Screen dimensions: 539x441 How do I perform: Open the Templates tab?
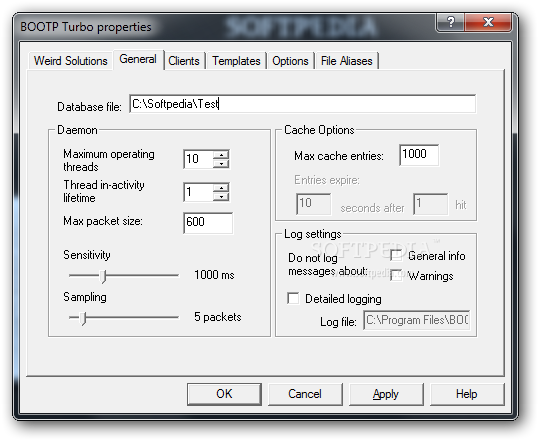pyautogui.click(x=236, y=61)
